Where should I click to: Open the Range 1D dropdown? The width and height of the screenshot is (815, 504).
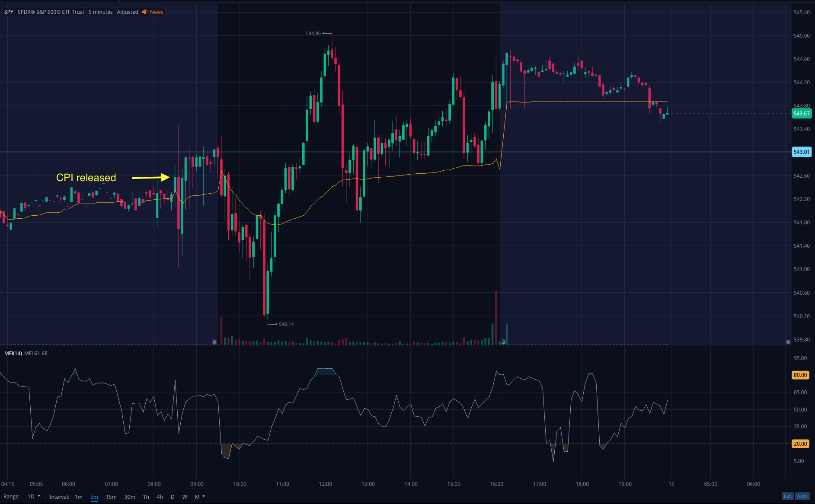click(34, 497)
